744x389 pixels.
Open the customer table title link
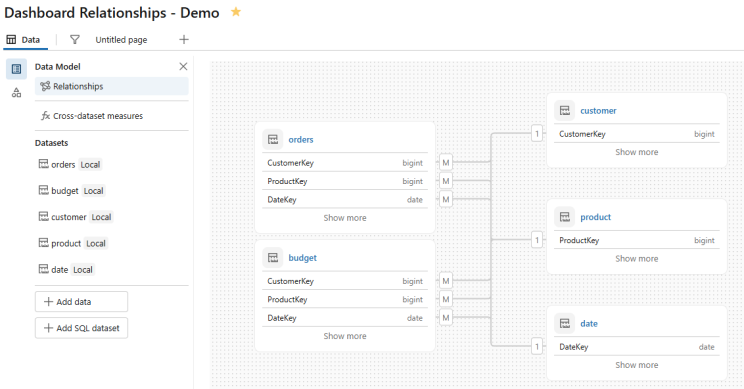[598, 111]
